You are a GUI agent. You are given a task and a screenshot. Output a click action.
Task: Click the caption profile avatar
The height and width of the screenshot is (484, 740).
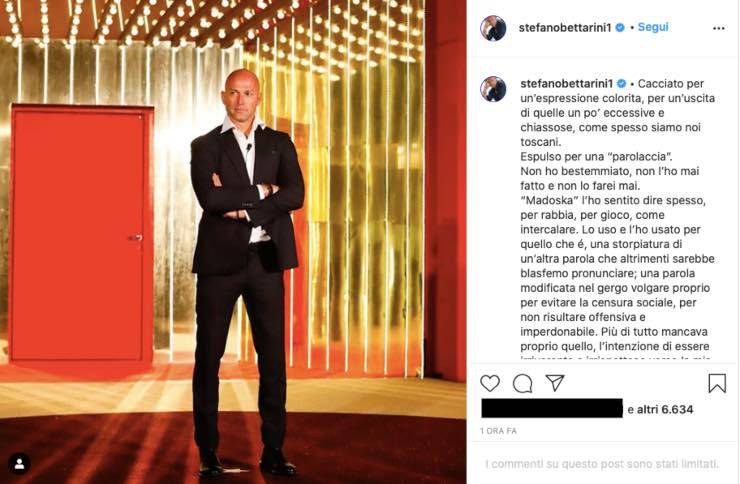pyautogui.click(x=493, y=89)
